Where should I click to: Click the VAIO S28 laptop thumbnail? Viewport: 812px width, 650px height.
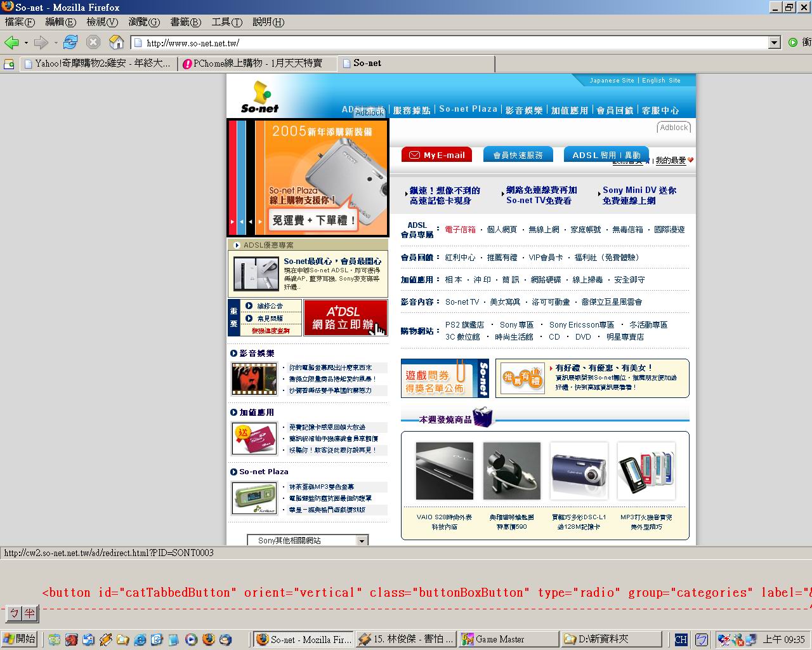(x=444, y=471)
